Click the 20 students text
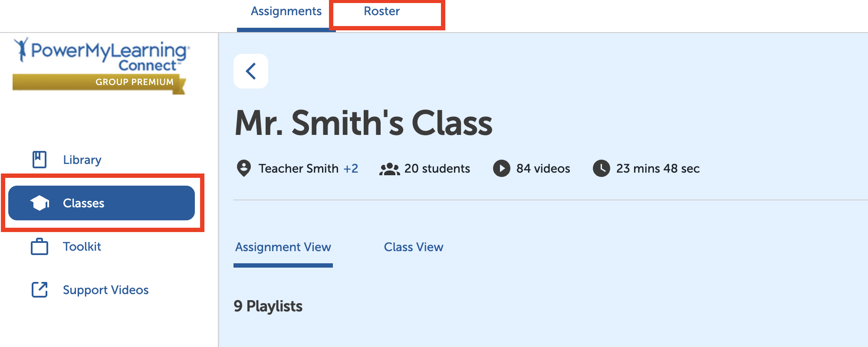Image resolution: width=868 pixels, height=347 pixels. point(437,168)
